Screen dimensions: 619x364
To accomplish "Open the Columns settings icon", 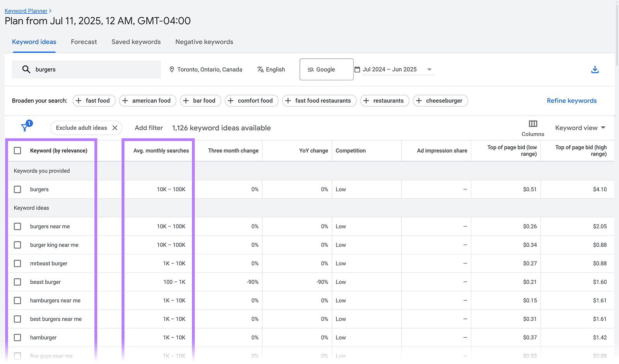I will [533, 124].
